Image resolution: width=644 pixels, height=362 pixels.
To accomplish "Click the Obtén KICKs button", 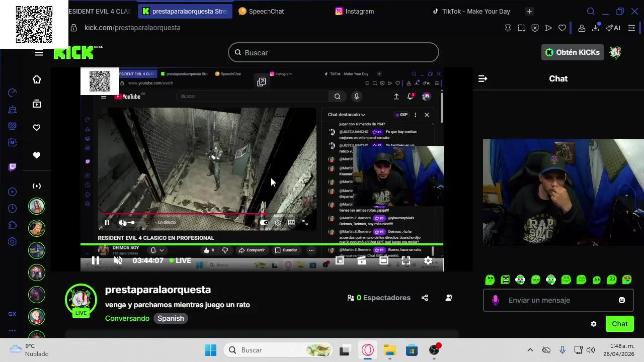I will pos(573,52).
